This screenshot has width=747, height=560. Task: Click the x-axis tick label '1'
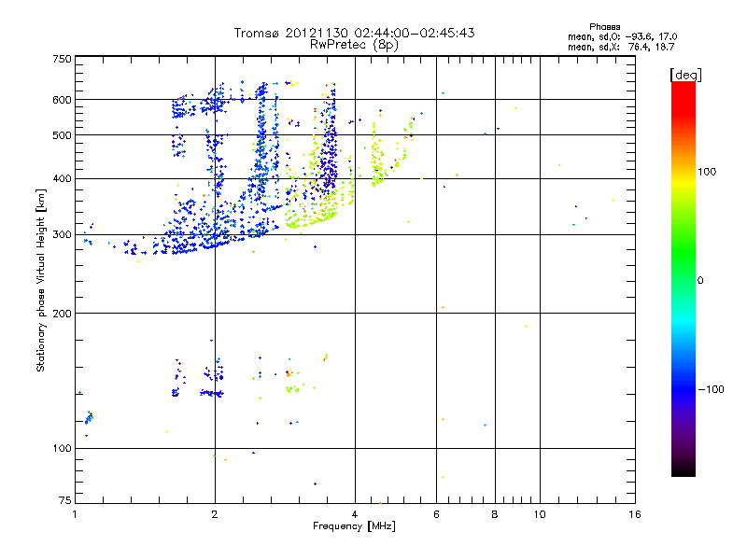pyautogui.click(x=75, y=514)
